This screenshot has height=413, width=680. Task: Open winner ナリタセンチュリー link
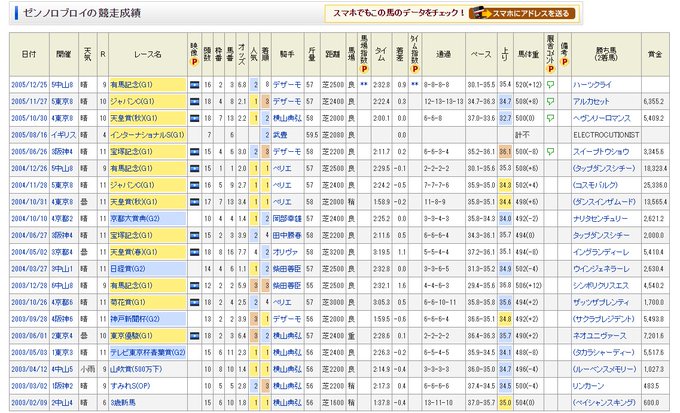[600, 219]
